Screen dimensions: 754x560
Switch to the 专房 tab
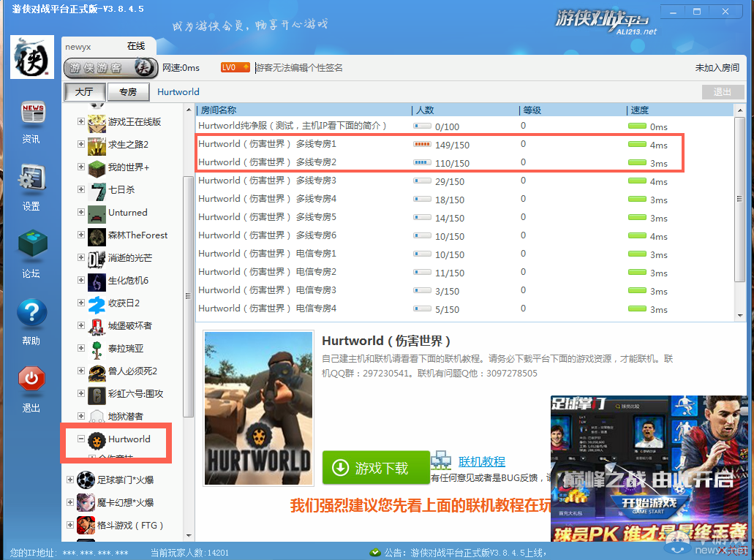(x=128, y=92)
